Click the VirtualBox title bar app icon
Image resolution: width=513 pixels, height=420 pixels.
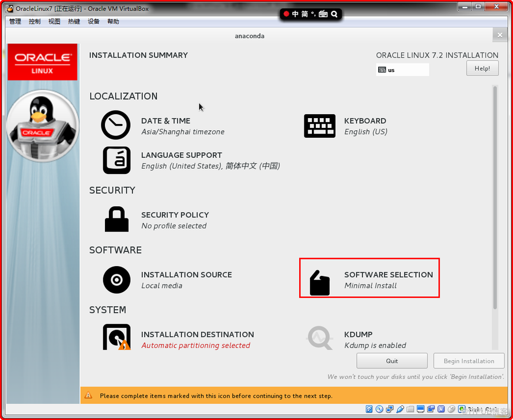(9, 9)
